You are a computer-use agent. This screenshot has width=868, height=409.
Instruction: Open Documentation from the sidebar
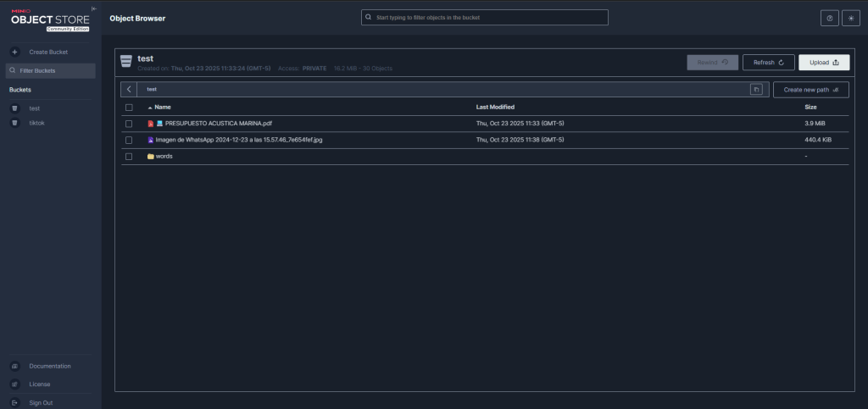point(49,366)
